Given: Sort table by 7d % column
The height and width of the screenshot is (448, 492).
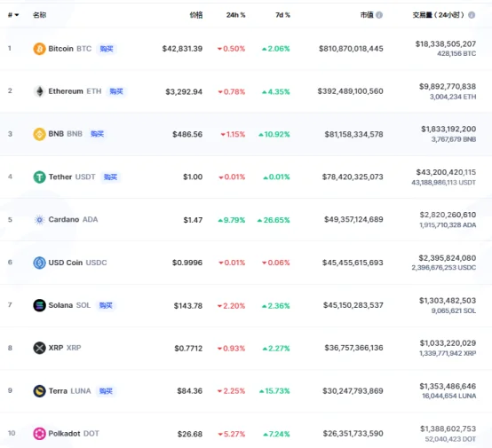Looking at the screenshot, I should (282, 15).
